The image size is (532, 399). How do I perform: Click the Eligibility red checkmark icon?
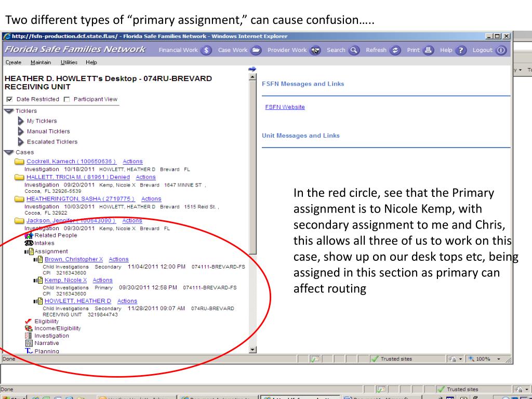[29, 321]
